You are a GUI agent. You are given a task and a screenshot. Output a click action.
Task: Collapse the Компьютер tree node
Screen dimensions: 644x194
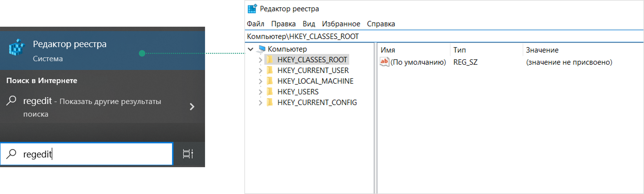pos(251,49)
